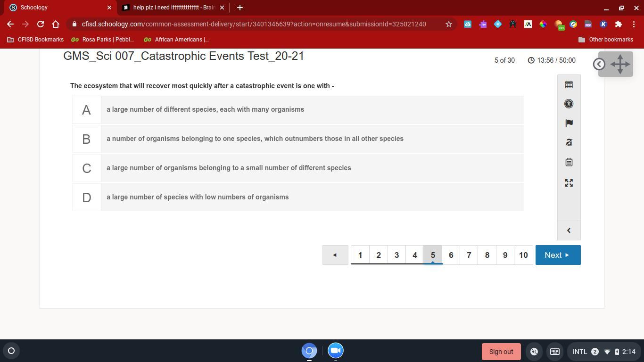Jump to question 9

[x=505, y=255]
